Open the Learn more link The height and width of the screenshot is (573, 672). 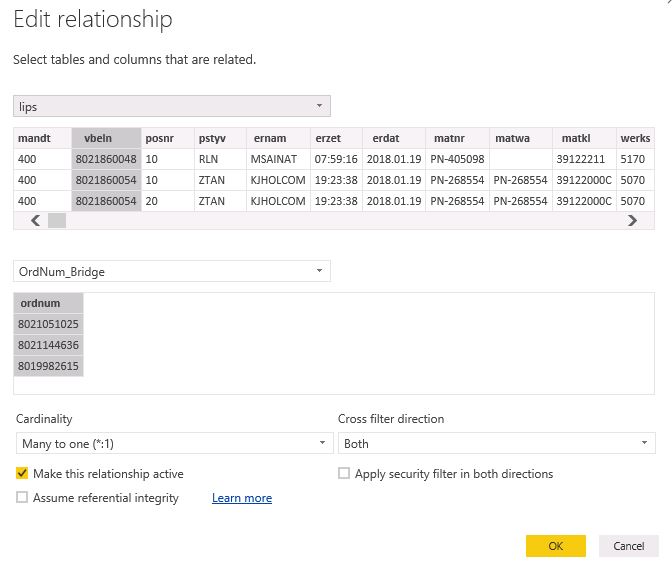click(242, 498)
